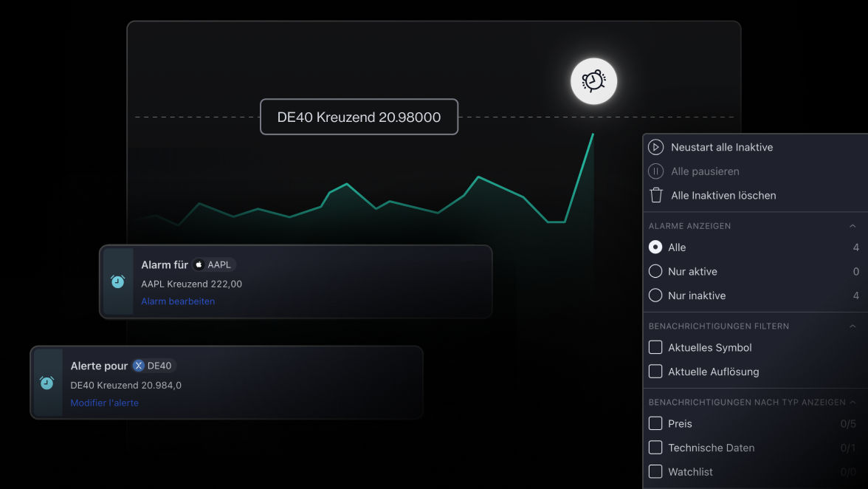Image resolution: width=868 pixels, height=489 pixels.
Task: Collapse Benachrichtigungen nach Typ anzeigen chevron
Action: pyautogui.click(x=852, y=402)
